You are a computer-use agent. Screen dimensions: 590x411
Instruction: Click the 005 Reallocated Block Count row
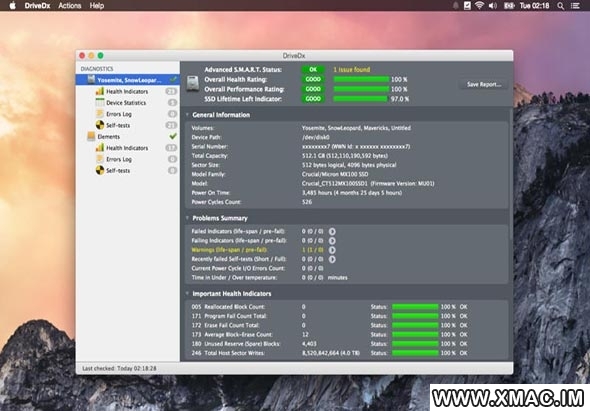(x=346, y=307)
